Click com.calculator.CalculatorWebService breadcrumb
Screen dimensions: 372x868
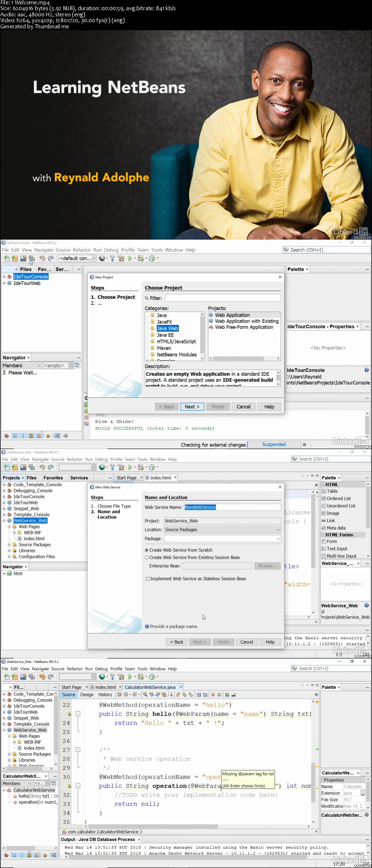[103, 832]
